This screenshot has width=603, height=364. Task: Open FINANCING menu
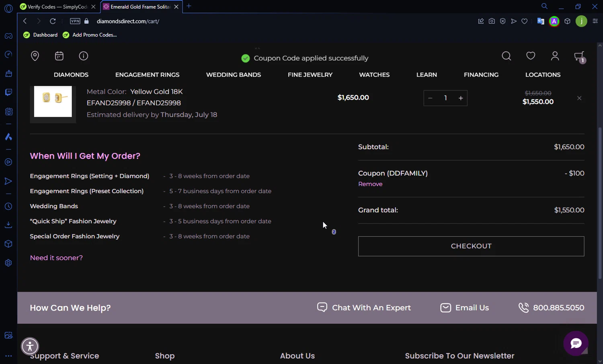(x=481, y=75)
